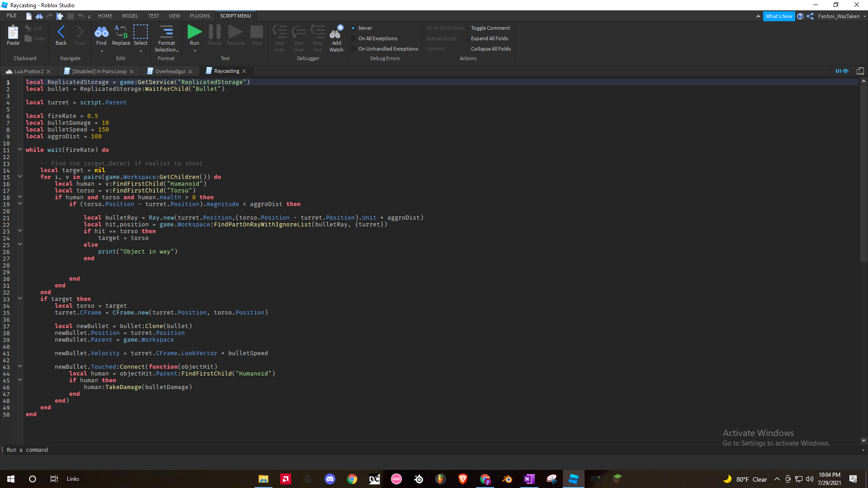Click the Stop test button

click(256, 35)
